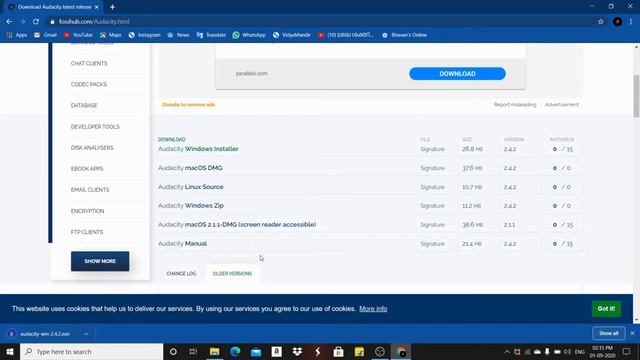Open the Gmail bookmark

coord(45,35)
